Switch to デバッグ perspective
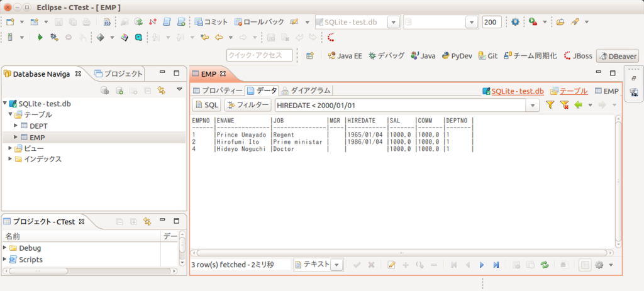Image resolution: width=644 pixels, height=291 pixels. pyautogui.click(x=386, y=56)
